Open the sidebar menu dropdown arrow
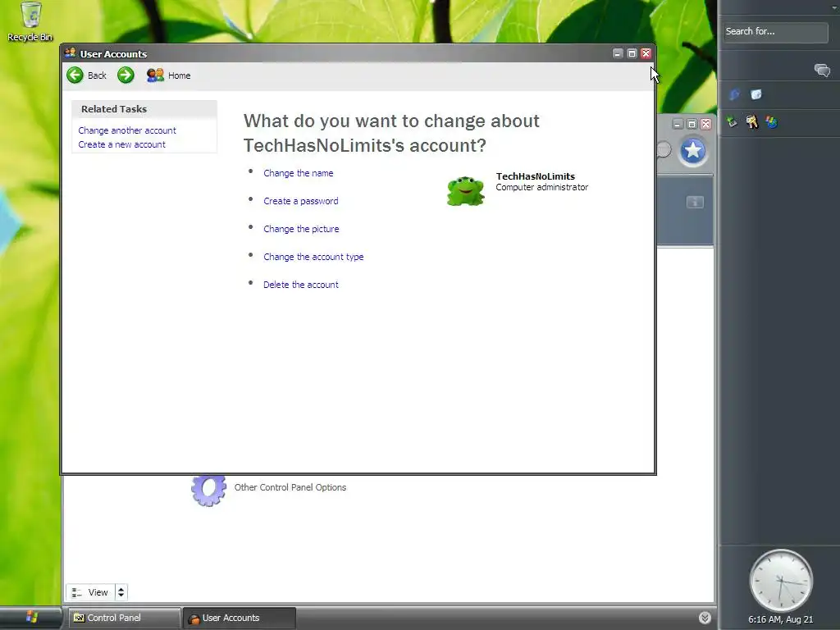 834,7
